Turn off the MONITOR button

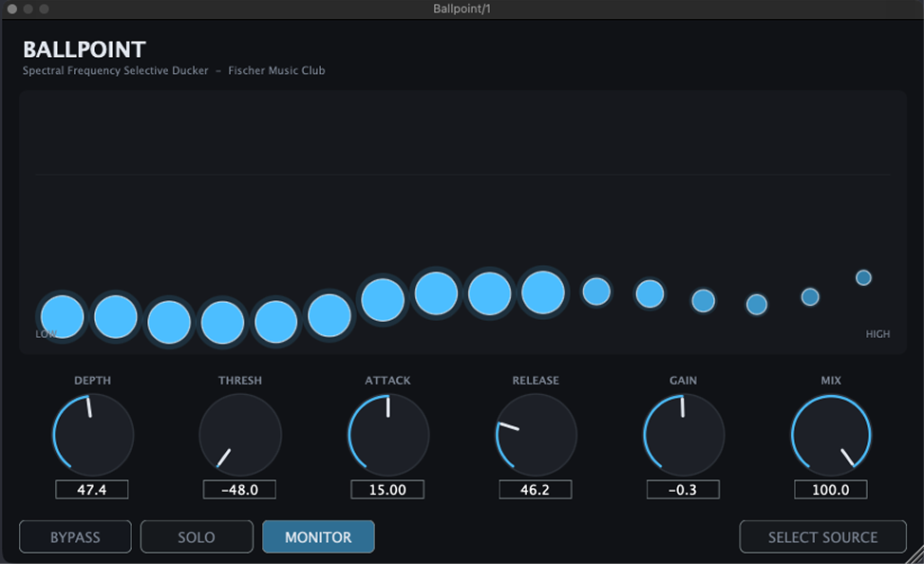coord(318,536)
